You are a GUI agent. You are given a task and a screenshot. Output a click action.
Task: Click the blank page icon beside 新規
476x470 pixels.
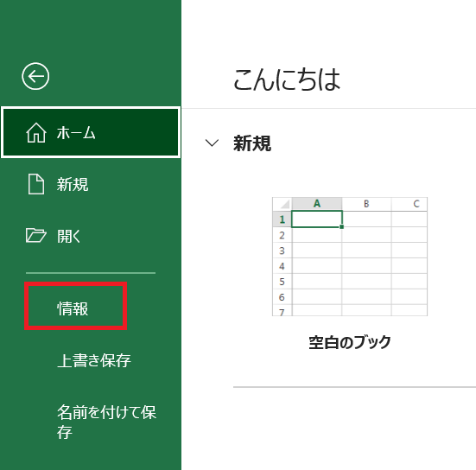point(36,184)
